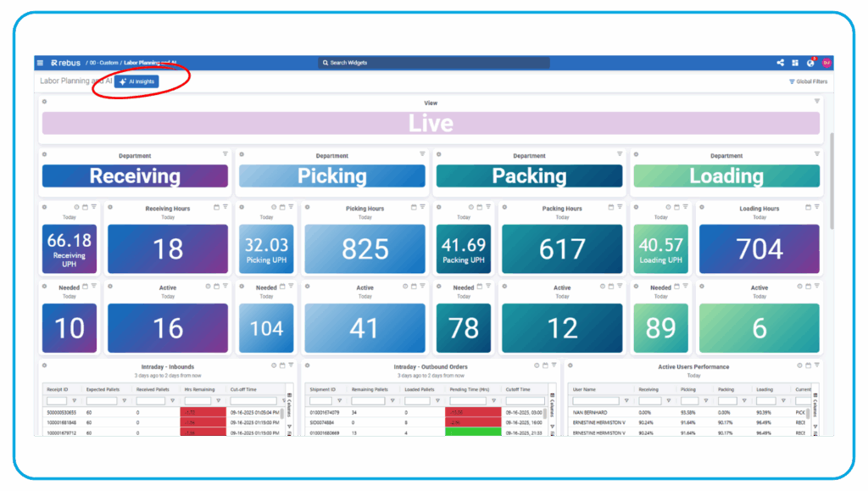Click the Expected Pallets filter text box
The image size is (868, 491).
pyautogui.click(x=102, y=401)
